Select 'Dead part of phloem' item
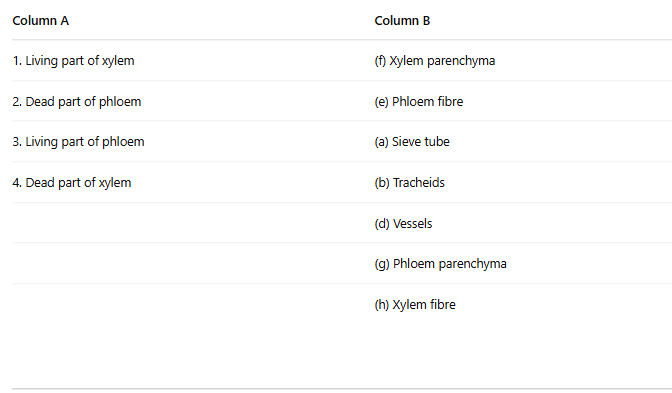The width and height of the screenshot is (672, 393). [77, 102]
